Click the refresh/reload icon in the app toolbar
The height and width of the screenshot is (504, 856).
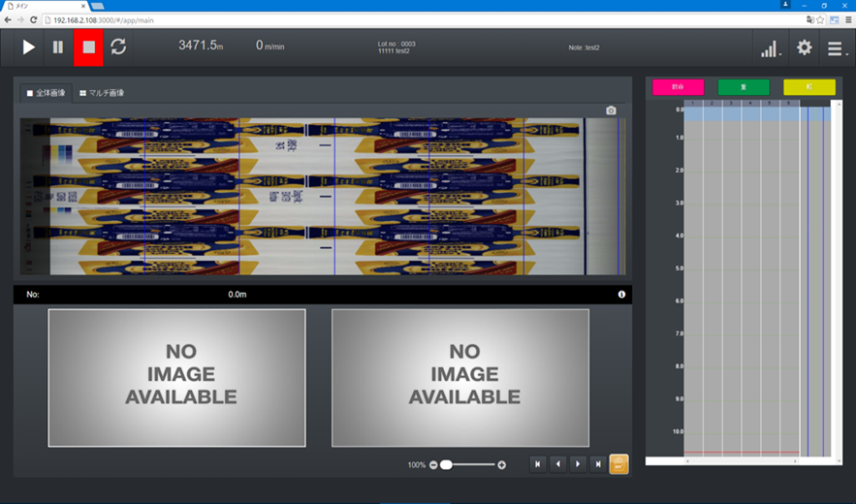point(118,47)
